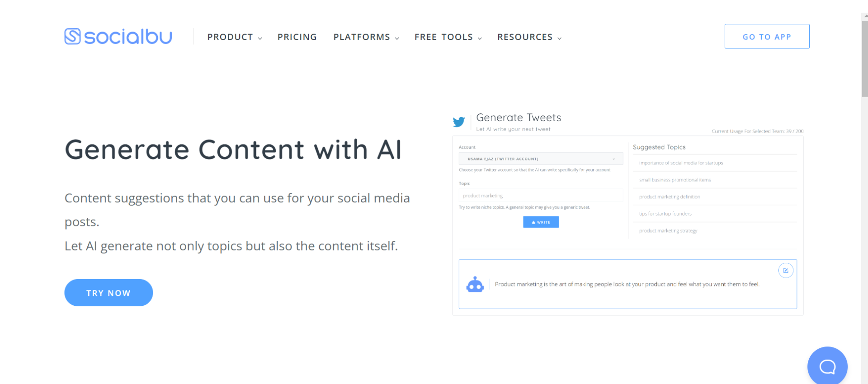Viewport: 868px width, 384px height.
Task: Expand the Resources menu chevron
Action: pos(559,38)
